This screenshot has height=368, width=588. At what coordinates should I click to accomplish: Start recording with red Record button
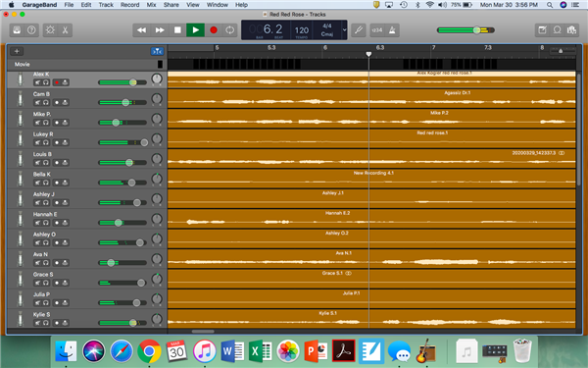point(214,30)
